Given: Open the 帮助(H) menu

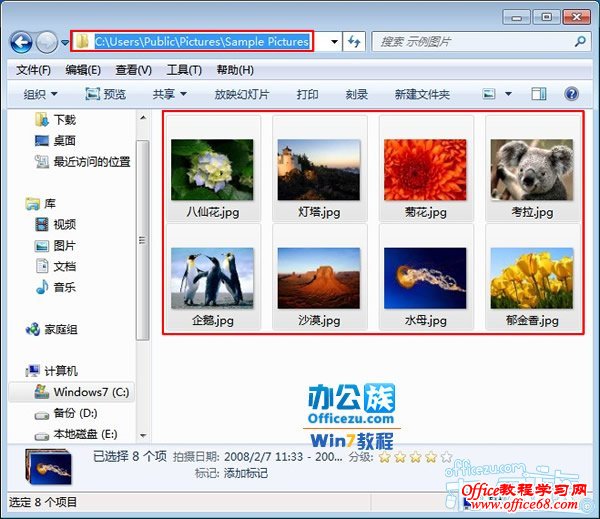Looking at the screenshot, I should [x=235, y=70].
